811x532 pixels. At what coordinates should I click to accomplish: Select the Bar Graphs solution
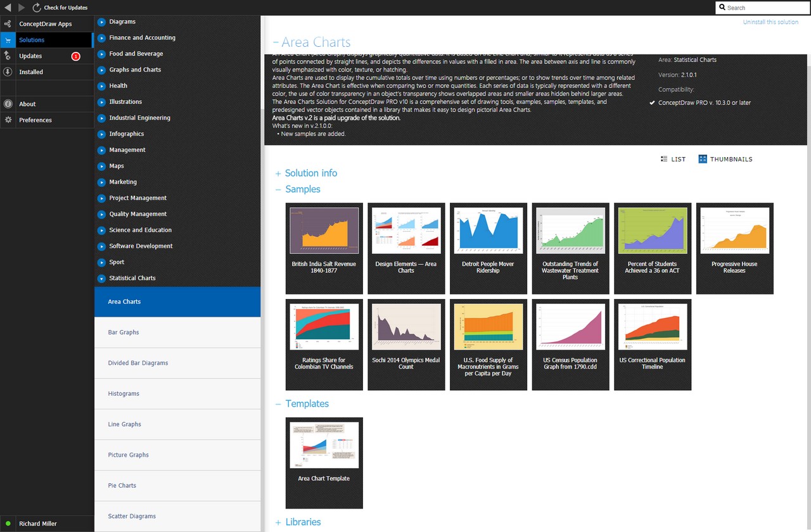click(x=177, y=332)
